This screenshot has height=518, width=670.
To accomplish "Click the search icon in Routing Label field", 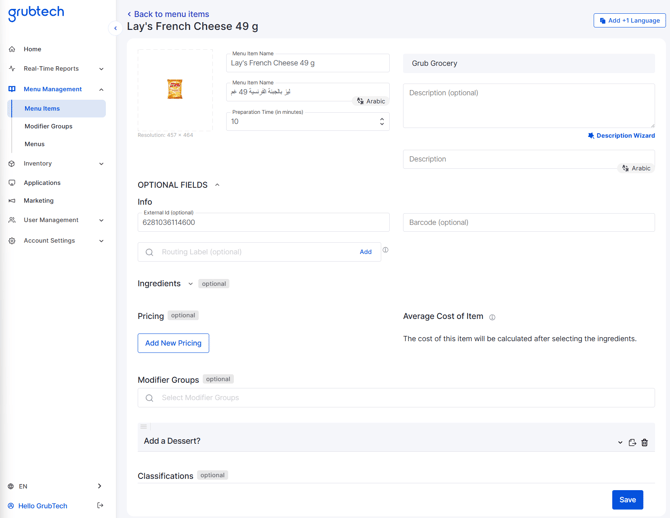I will pyautogui.click(x=149, y=252).
